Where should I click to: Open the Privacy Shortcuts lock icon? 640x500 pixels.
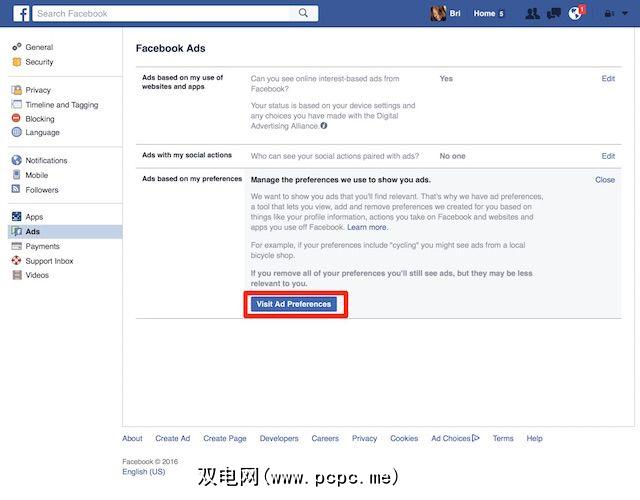click(x=609, y=13)
